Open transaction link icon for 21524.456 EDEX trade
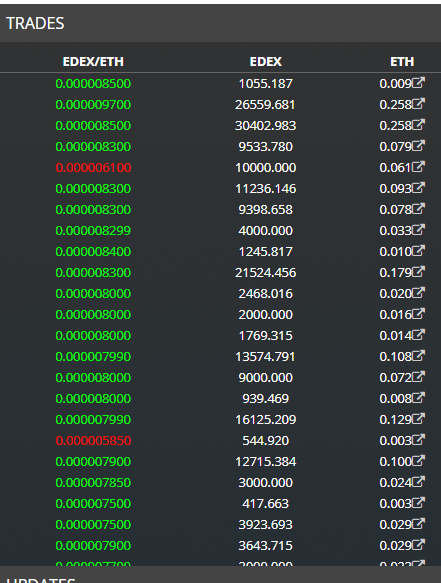 tap(418, 272)
